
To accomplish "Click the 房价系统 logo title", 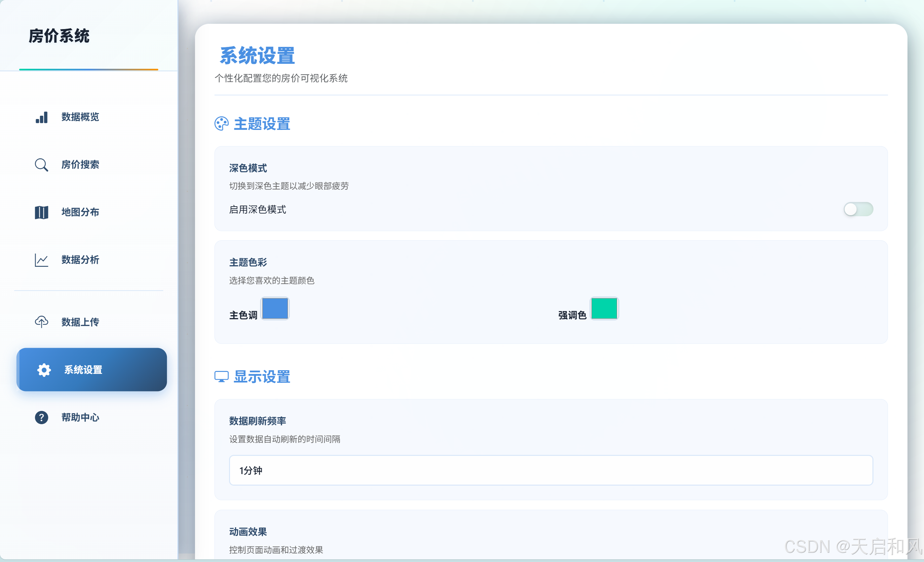I will [x=59, y=36].
